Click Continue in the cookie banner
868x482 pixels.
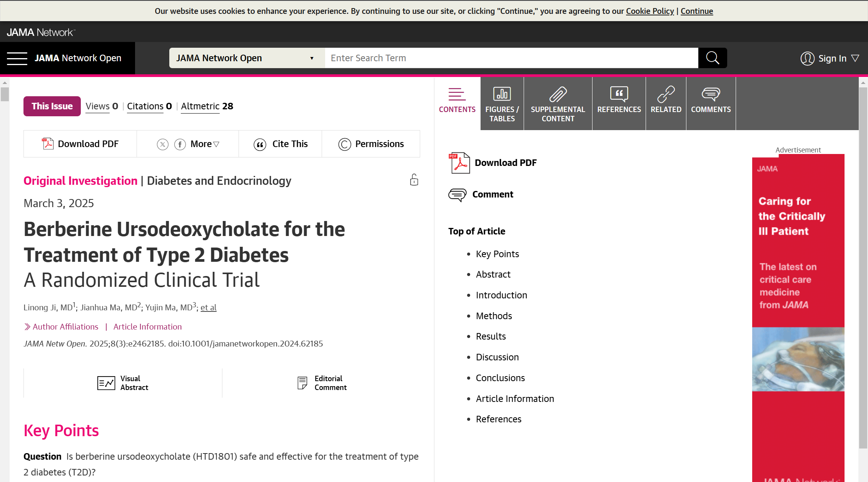697,11
